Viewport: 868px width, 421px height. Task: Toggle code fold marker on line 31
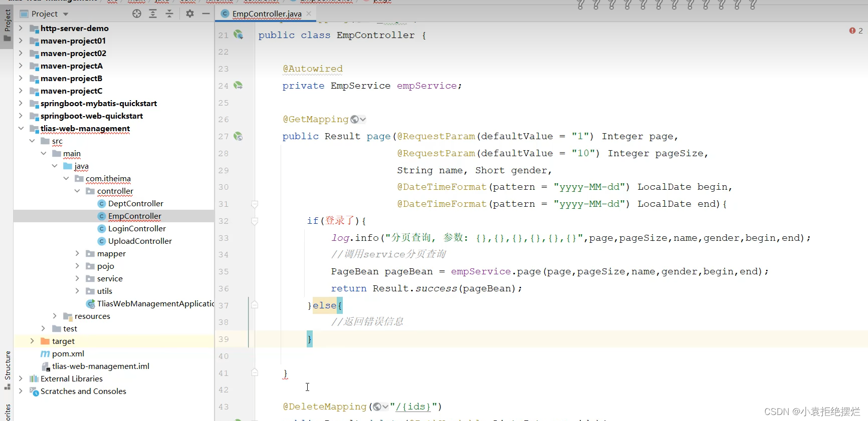coord(255,204)
